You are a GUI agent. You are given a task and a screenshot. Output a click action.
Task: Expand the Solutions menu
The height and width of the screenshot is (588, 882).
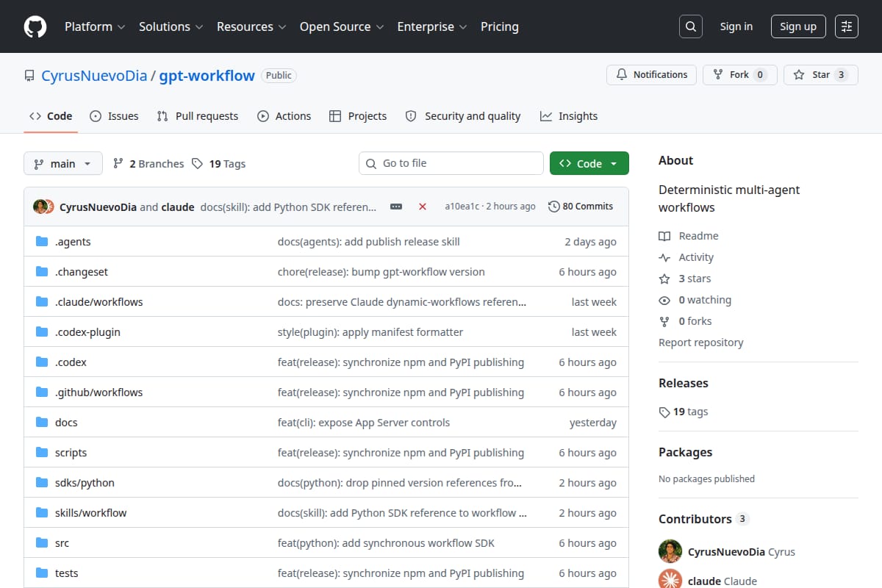[x=171, y=26]
